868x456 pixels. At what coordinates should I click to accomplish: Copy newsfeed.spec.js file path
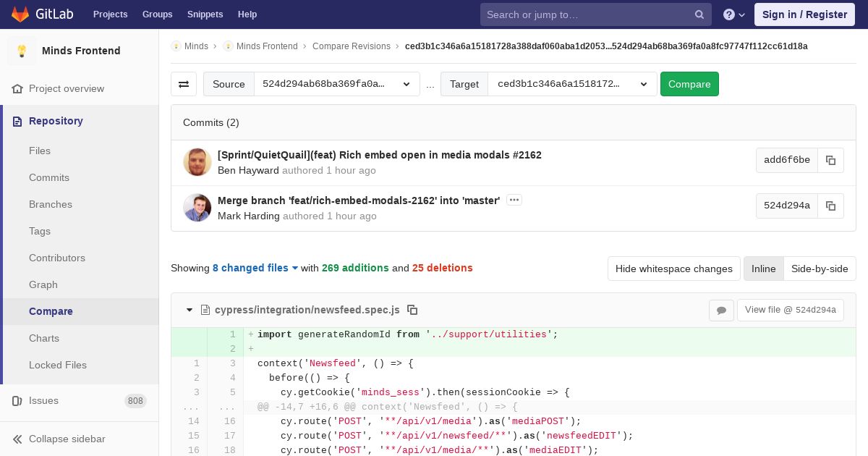(x=412, y=310)
